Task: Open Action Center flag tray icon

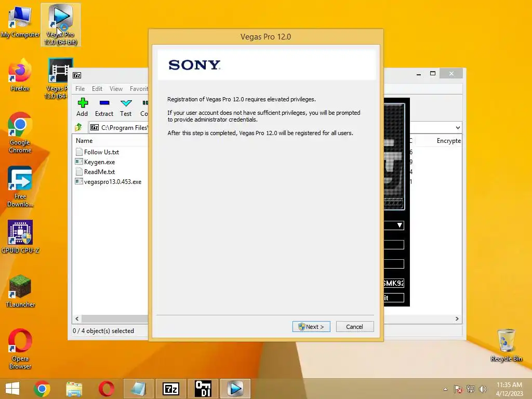Action: [x=458, y=389]
